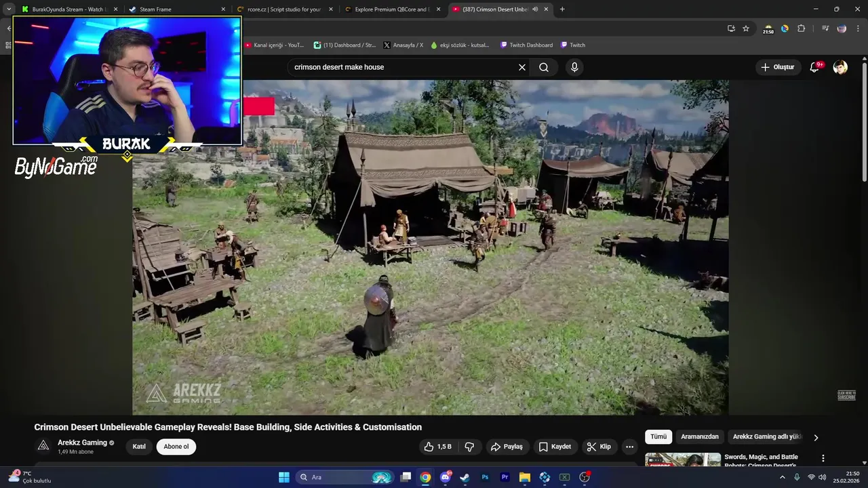
Task: Select the Tümü filter chip
Action: [658, 437]
